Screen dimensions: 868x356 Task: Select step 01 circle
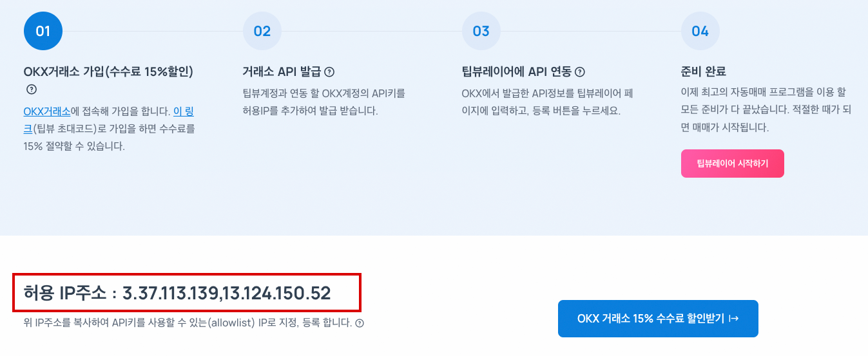[43, 31]
